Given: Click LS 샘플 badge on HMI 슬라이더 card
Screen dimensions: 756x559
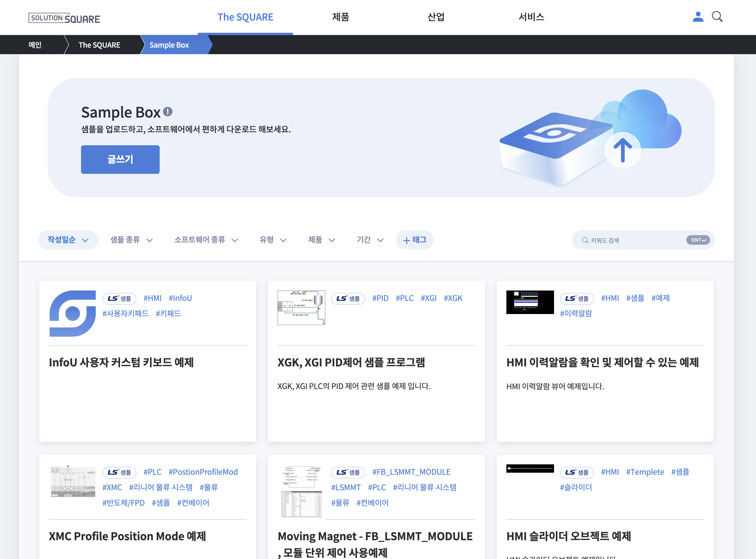Looking at the screenshot, I should pyautogui.click(x=577, y=472).
